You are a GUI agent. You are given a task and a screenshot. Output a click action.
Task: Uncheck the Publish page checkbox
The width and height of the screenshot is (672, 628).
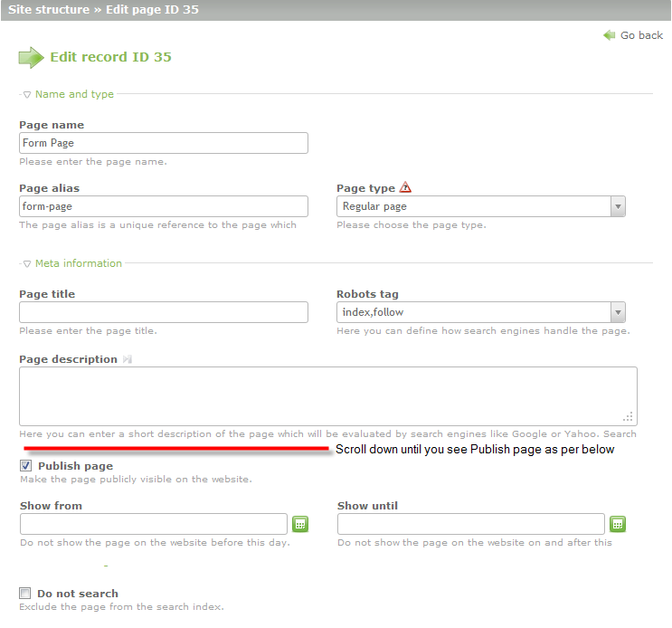[x=25, y=466]
